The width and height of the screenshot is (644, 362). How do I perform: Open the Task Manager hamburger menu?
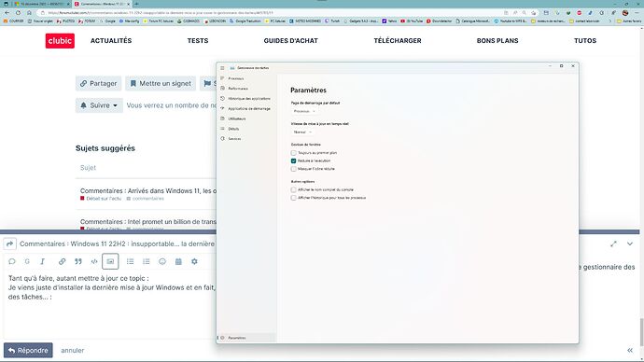[222, 68]
